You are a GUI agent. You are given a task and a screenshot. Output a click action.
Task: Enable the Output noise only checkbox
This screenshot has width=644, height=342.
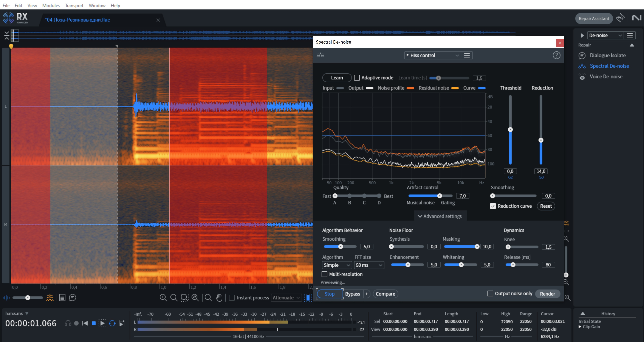tap(490, 293)
